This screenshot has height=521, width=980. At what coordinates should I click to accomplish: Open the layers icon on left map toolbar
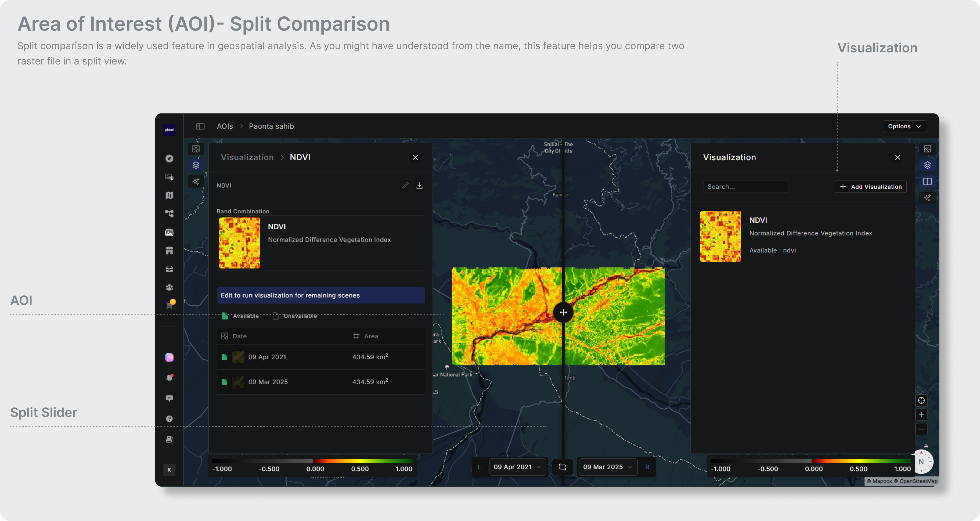coord(196,165)
